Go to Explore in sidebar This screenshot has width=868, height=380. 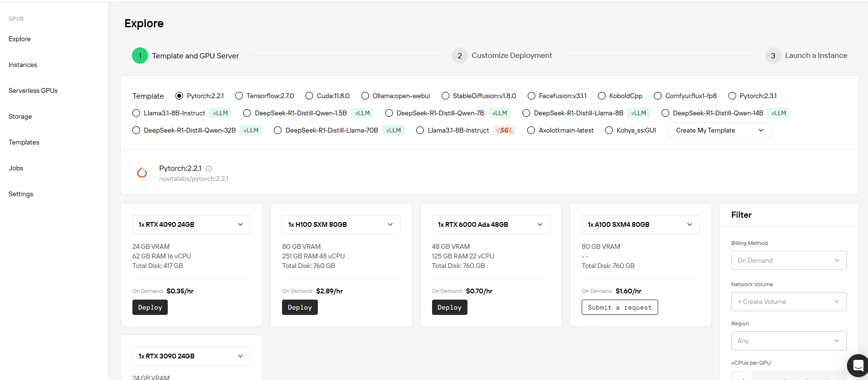point(20,39)
